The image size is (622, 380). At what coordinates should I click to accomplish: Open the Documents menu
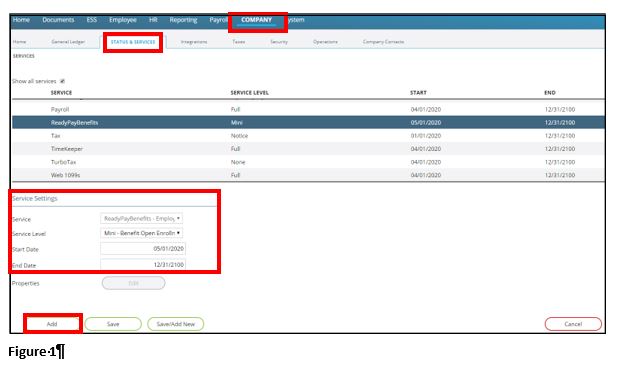tap(58, 20)
